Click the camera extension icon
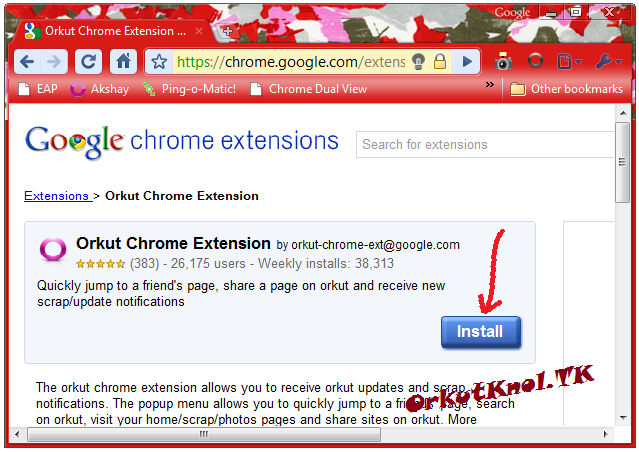 (x=503, y=62)
